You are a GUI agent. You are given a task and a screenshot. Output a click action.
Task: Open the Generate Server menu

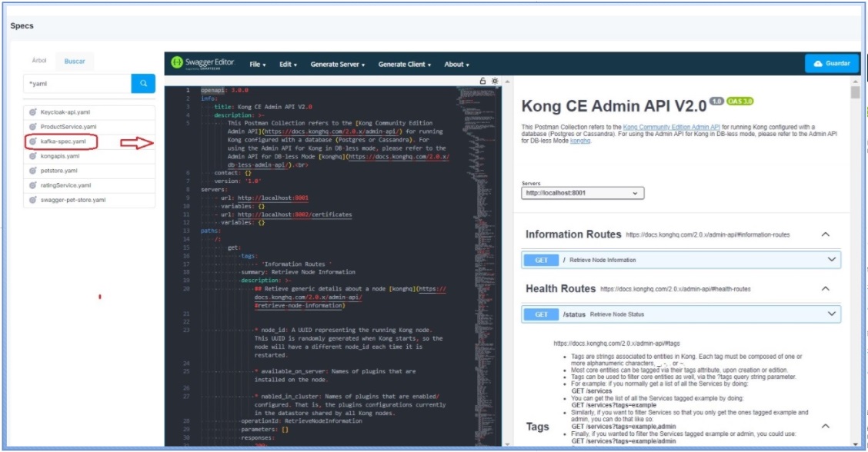click(x=337, y=65)
